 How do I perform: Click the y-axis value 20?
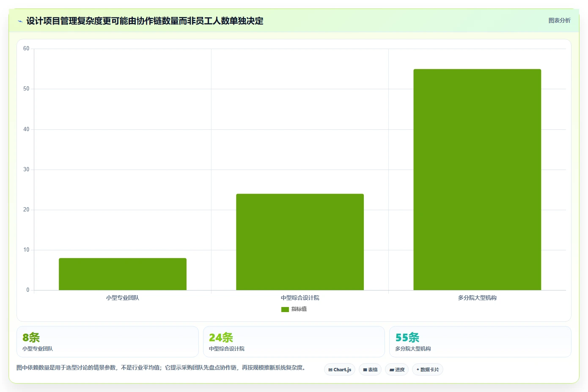coord(26,210)
